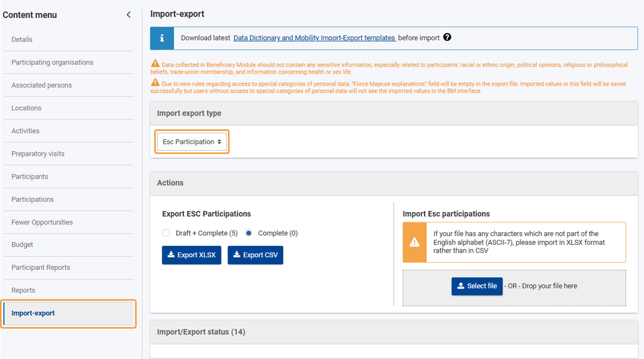The width and height of the screenshot is (644, 359).
Task: Click the Export CSV button
Action: (x=255, y=255)
